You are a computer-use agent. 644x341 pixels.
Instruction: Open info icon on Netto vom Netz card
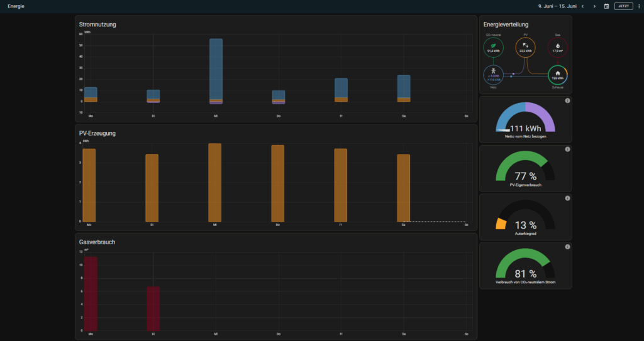click(x=567, y=100)
